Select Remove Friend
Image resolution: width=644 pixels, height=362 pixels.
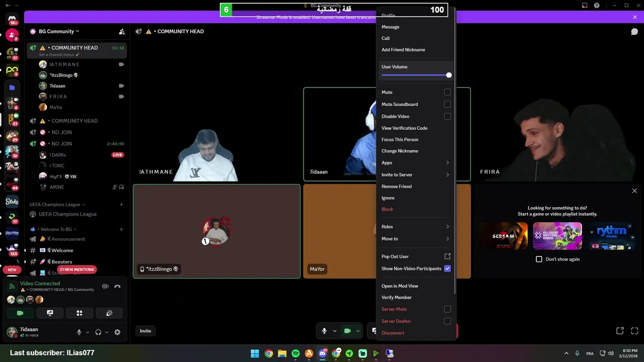click(x=415, y=186)
